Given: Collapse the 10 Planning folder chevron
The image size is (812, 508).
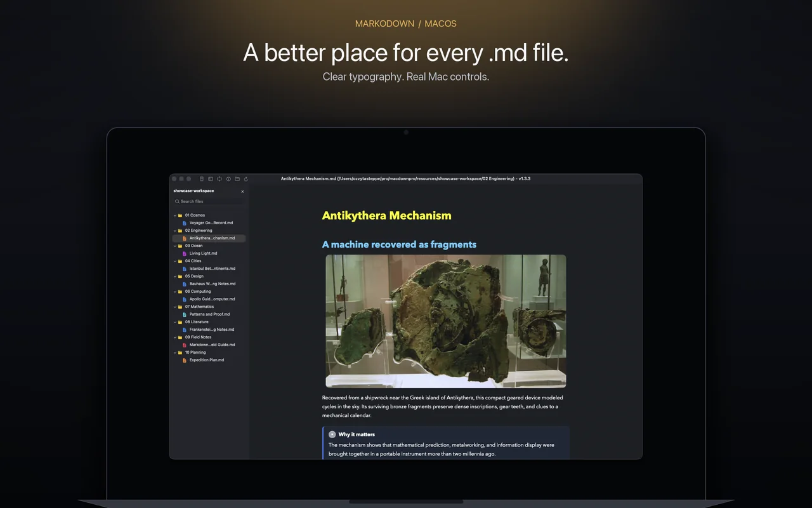Looking at the screenshot, I should [x=174, y=352].
